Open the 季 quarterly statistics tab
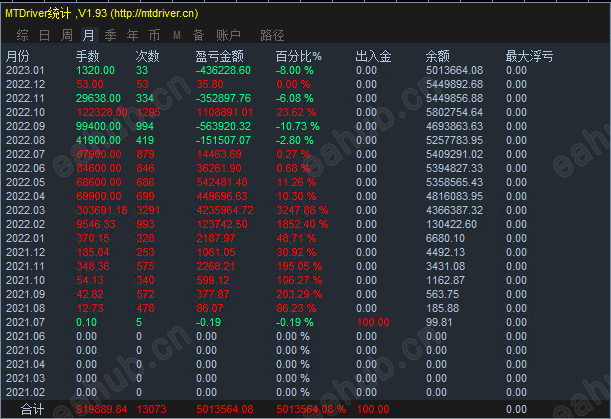Image resolution: width=611 pixels, height=419 pixels. pyautogui.click(x=110, y=35)
